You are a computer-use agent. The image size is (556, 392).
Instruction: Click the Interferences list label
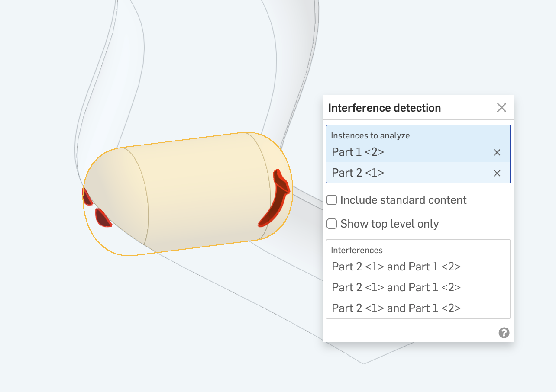tap(356, 250)
